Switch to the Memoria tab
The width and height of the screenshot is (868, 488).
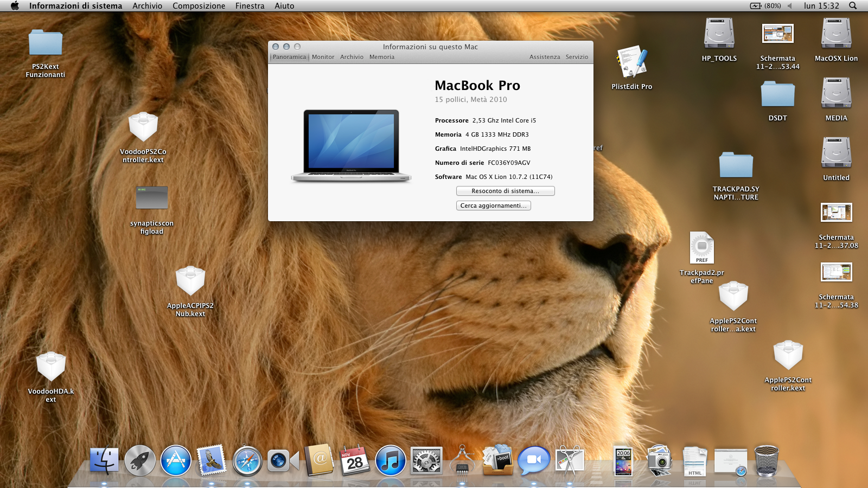[x=382, y=57]
